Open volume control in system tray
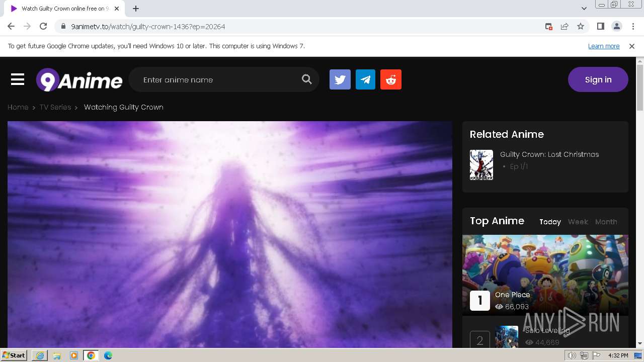 (572, 355)
